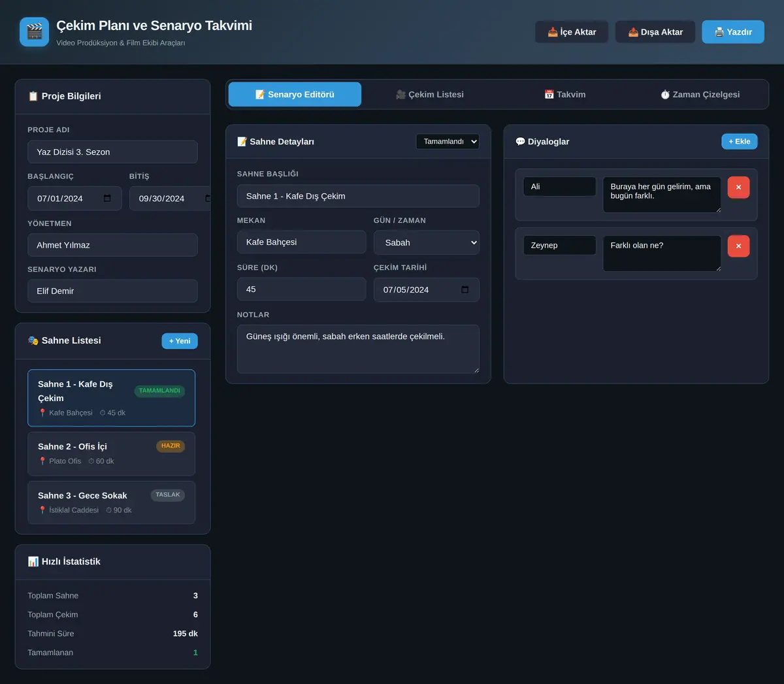784x684 pixels.
Task: Click the Tahmini Süre value 195 dk
Action: tap(185, 634)
